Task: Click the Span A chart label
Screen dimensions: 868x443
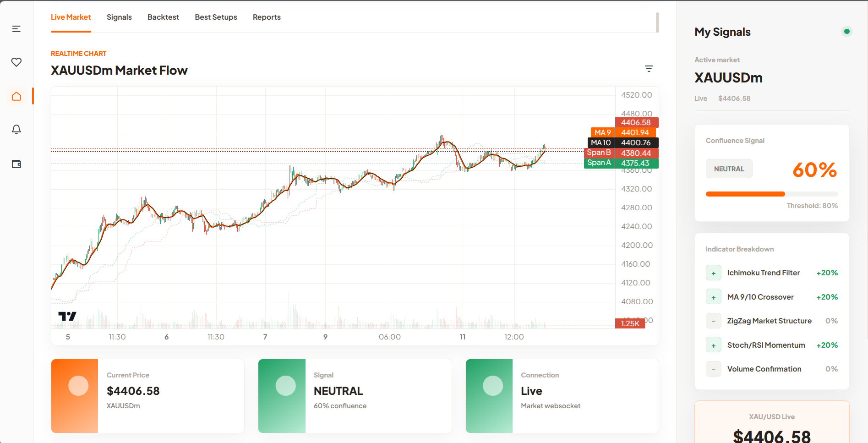Action: (x=599, y=163)
